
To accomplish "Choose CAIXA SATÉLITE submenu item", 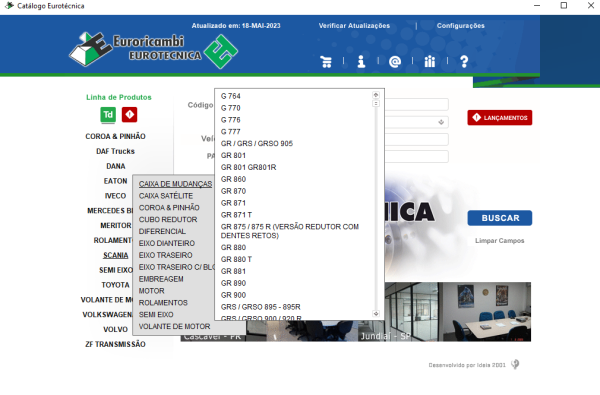I will point(166,196).
